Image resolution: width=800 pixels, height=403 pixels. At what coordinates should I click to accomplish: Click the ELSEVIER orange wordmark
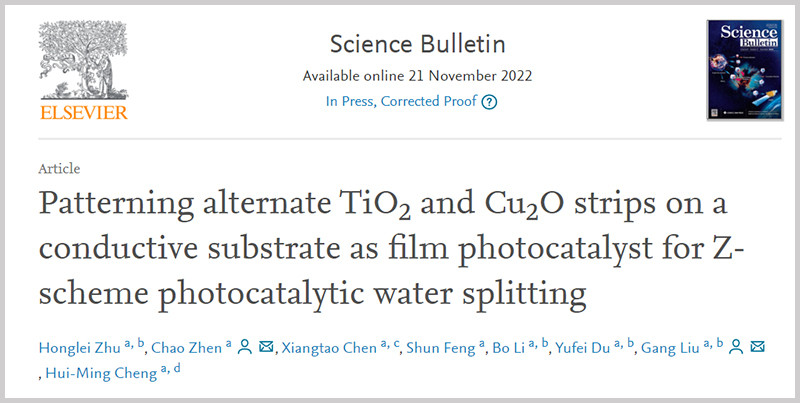click(84, 112)
